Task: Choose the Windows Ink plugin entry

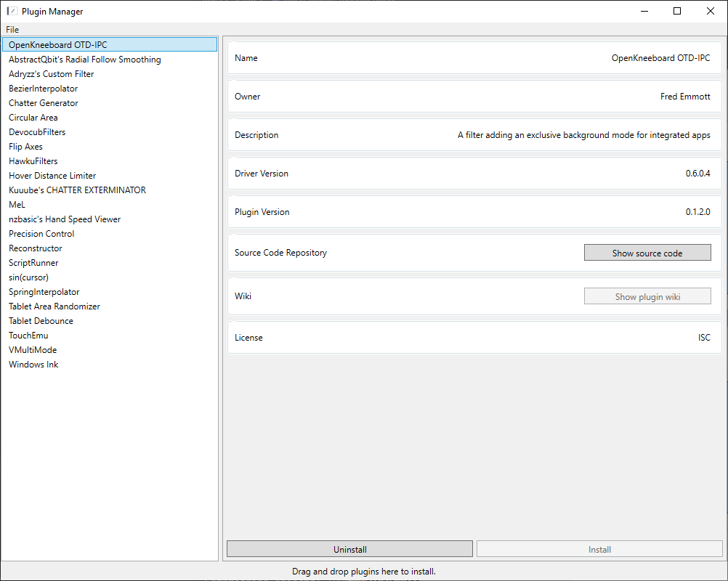Action: point(33,365)
